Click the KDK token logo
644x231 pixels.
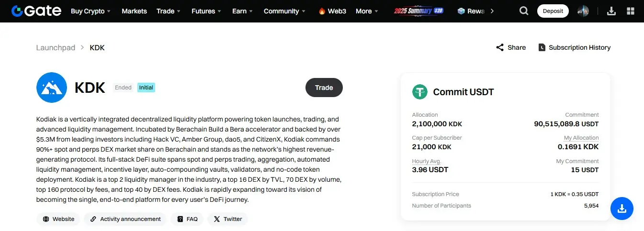[x=52, y=88]
